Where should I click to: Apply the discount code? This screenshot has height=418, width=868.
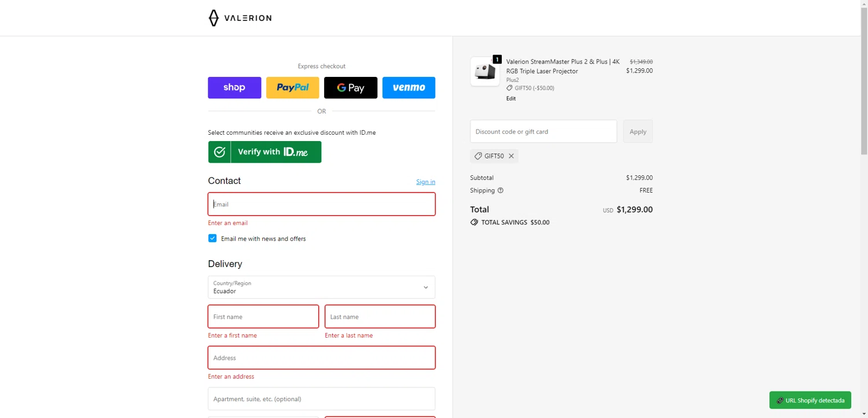coord(638,131)
